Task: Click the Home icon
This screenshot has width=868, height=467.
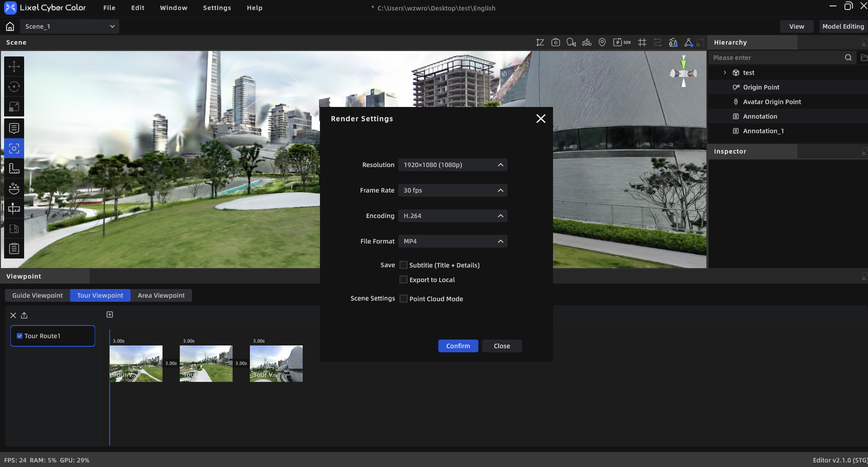Action: point(10,26)
